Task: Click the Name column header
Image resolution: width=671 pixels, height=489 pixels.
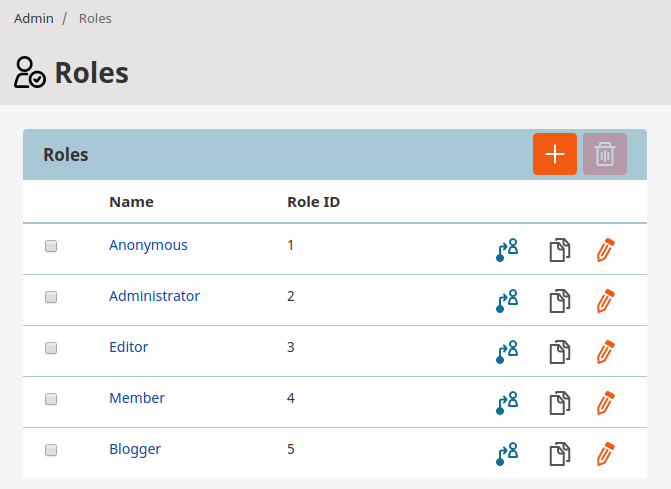Action: (131, 202)
